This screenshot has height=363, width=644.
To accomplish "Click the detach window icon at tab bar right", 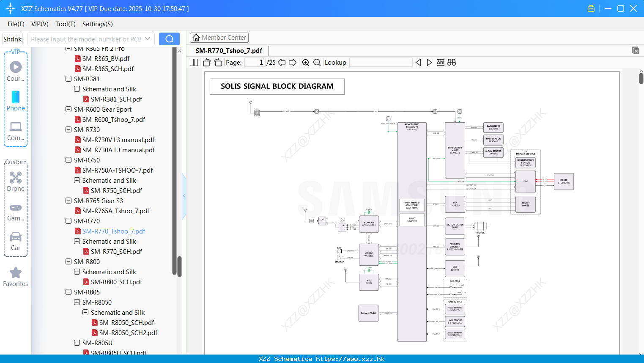I will coord(635,50).
